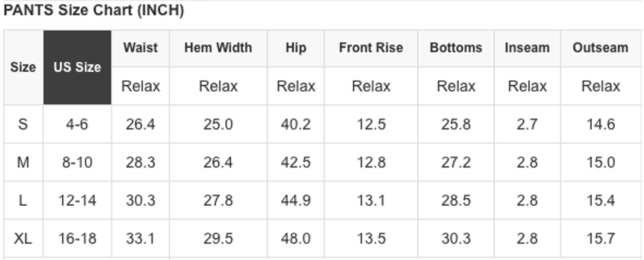The height and width of the screenshot is (260, 644).
Task: Click the 48.0 hip value for XL
Action: (296, 238)
